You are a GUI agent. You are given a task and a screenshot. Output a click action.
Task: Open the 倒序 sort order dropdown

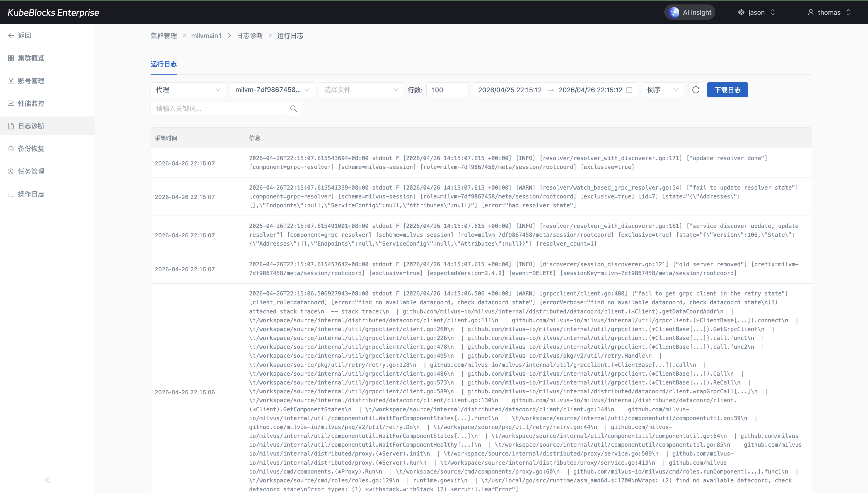pyautogui.click(x=663, y=90)
